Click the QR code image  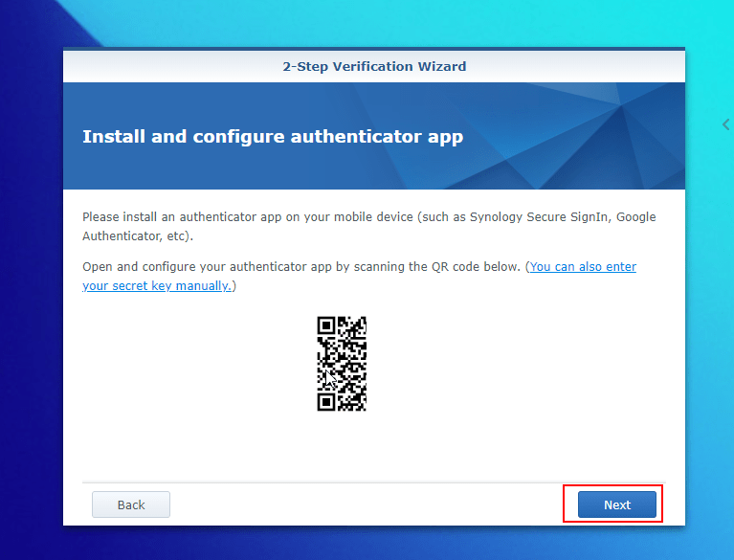coord(342,364)
